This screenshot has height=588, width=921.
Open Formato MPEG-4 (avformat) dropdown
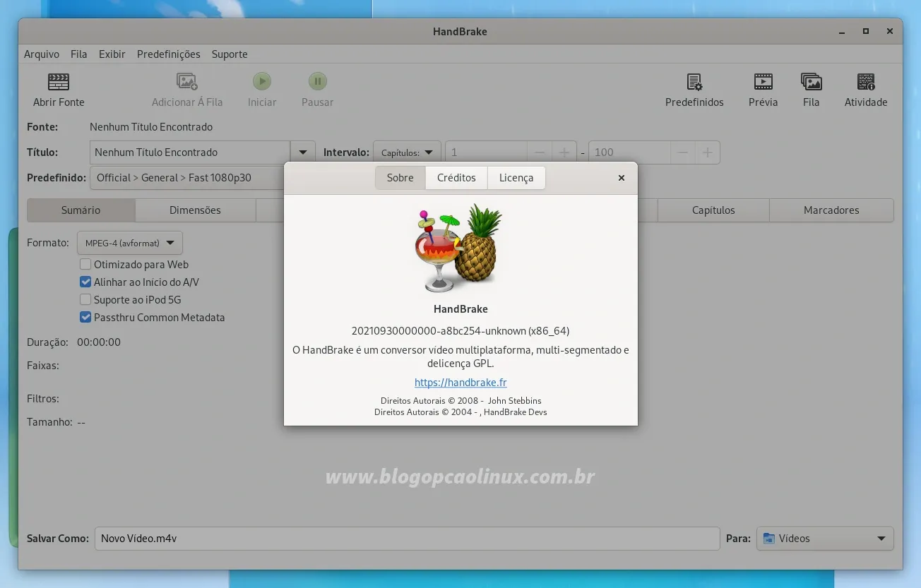(x=130, y=243)
